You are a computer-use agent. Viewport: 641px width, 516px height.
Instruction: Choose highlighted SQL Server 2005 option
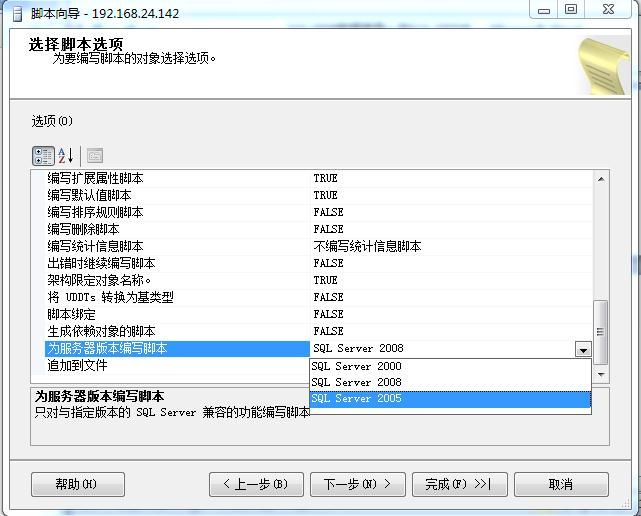pyautogui.click(x=450, y=399)
